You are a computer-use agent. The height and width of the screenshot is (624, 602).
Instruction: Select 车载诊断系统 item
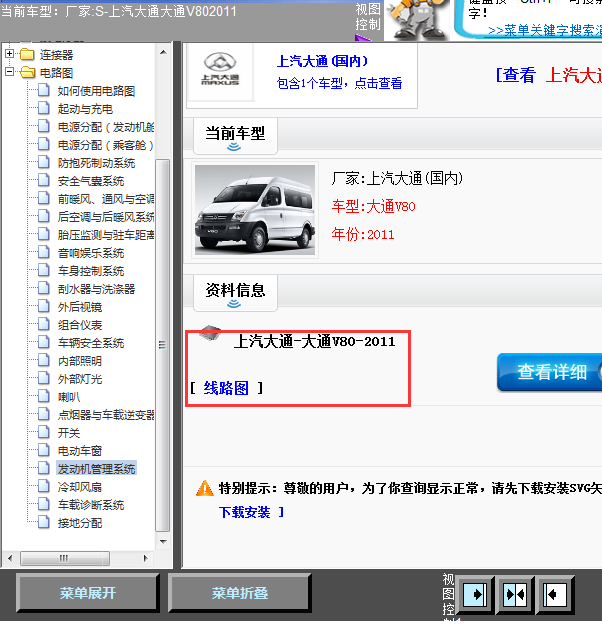click(x=91, y=505)
